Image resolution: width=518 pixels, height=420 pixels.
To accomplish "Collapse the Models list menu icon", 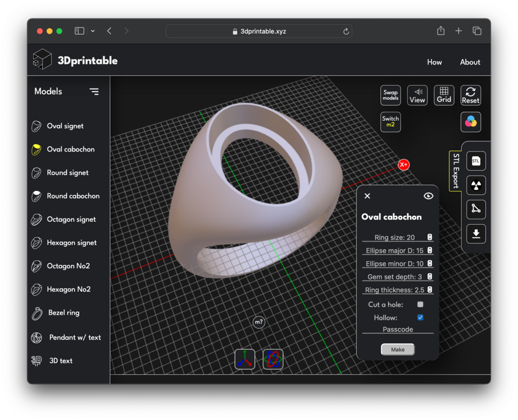I will click(94, 91).
